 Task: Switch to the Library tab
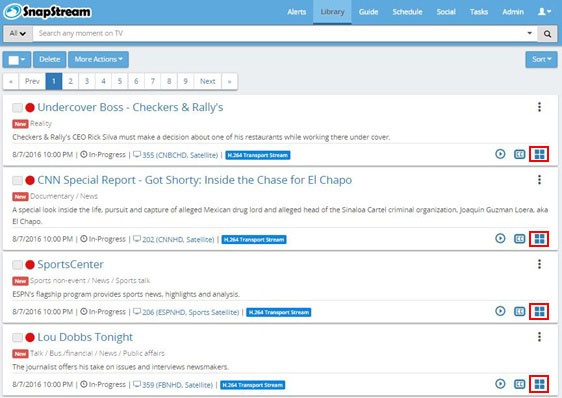pyautogui.click(x=332, y=12)
